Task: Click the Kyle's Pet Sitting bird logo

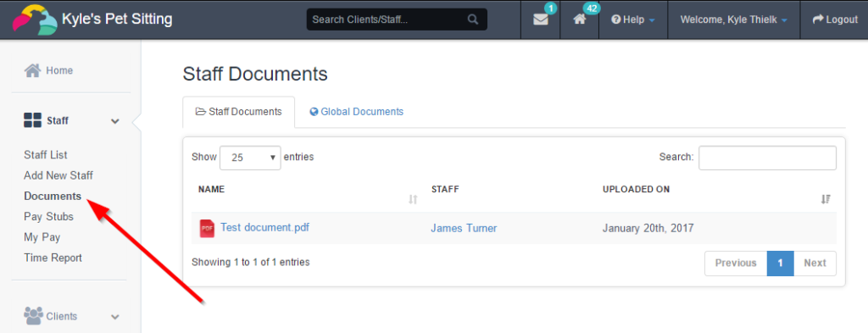Action: 34,19
